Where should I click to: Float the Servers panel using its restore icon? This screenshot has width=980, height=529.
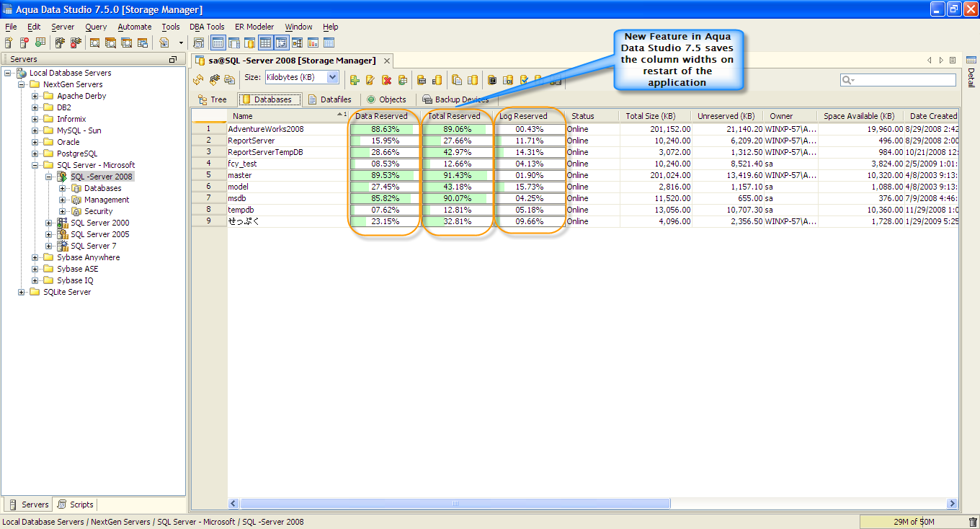coord(173,59)
